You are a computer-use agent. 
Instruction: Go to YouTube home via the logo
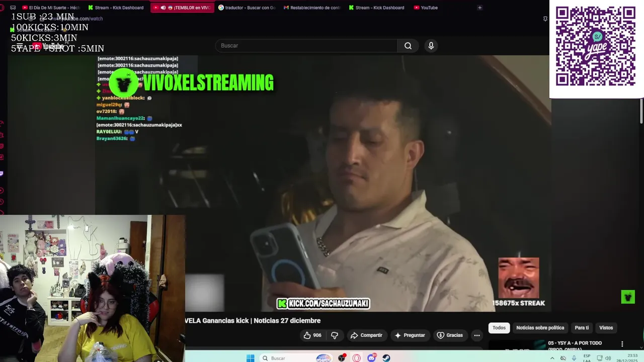[48, 46]
